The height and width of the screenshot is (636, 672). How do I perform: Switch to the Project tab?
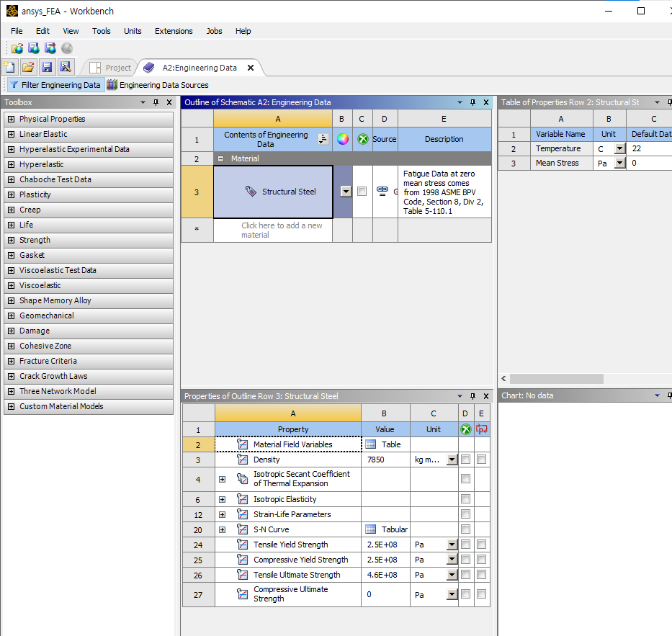(110, 68)
